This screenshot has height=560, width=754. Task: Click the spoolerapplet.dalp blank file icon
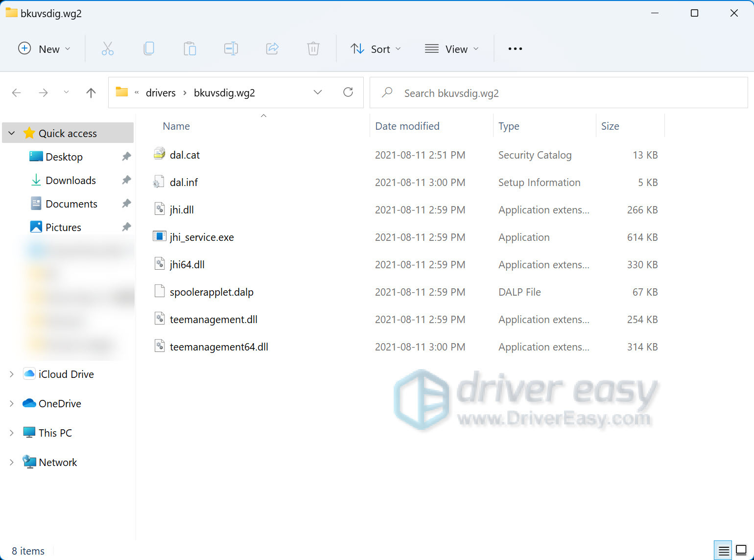tap(159, 291)
